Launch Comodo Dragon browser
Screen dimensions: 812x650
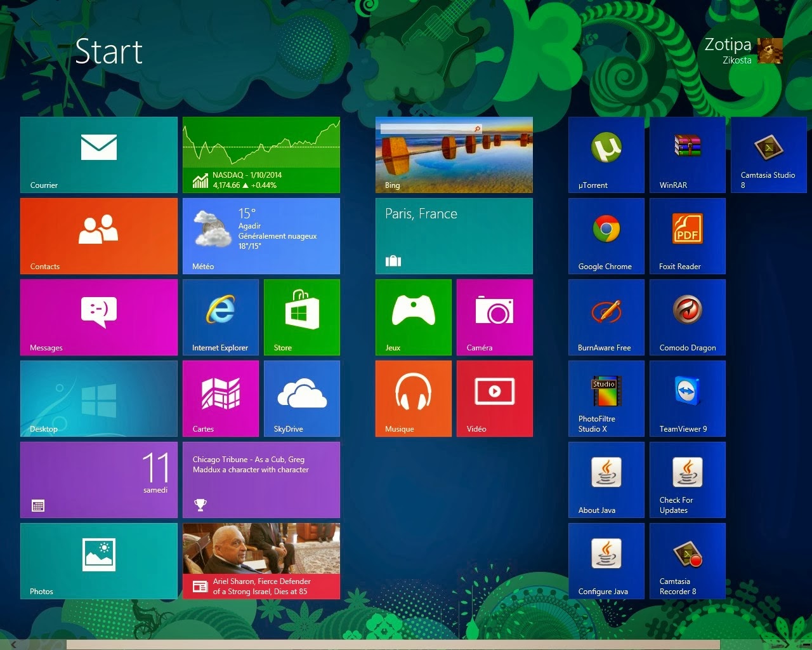pyautogui.click(x=688, y=317)
